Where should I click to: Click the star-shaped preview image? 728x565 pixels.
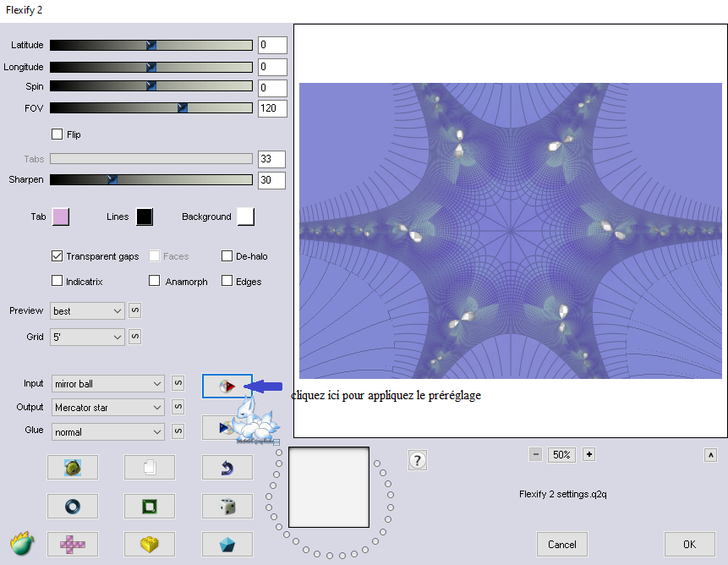510,231
